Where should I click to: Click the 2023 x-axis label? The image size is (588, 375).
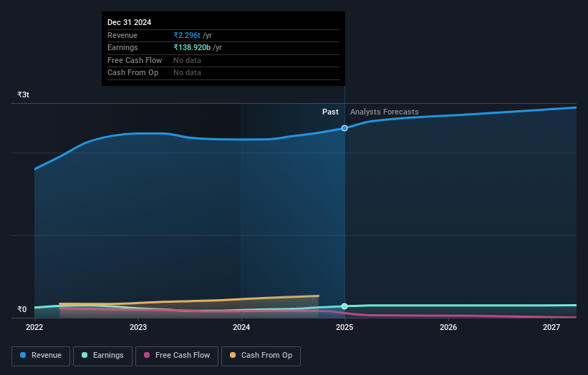coord(138,328)
